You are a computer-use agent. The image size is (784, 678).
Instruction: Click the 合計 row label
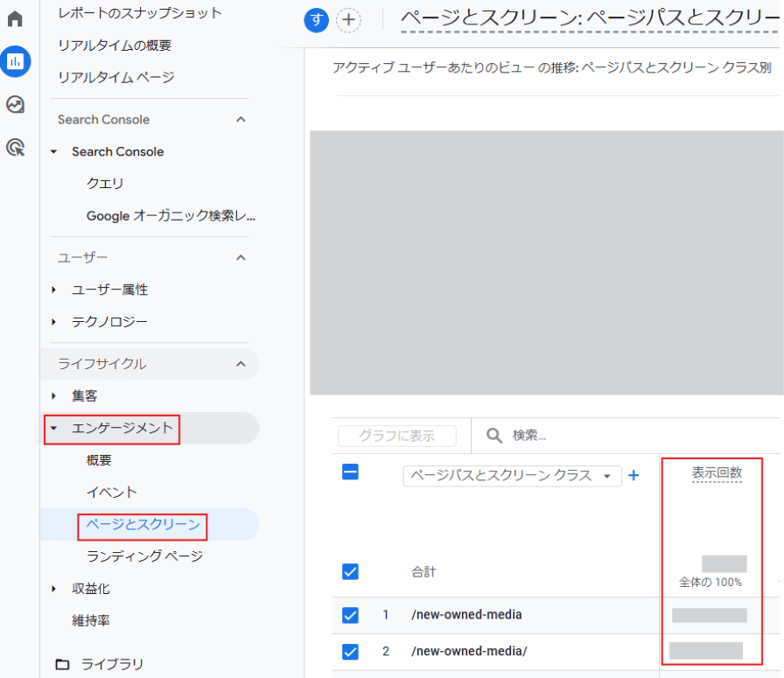click(423, 571)
